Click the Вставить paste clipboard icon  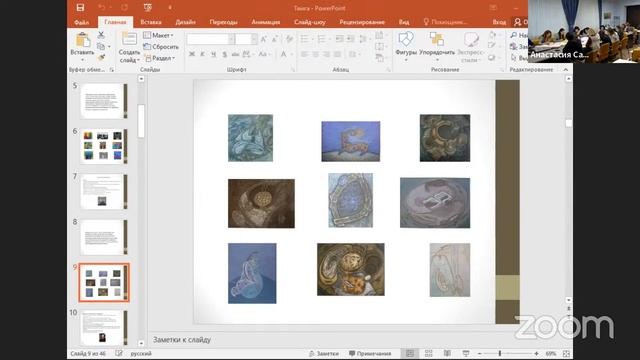point(82,40)
